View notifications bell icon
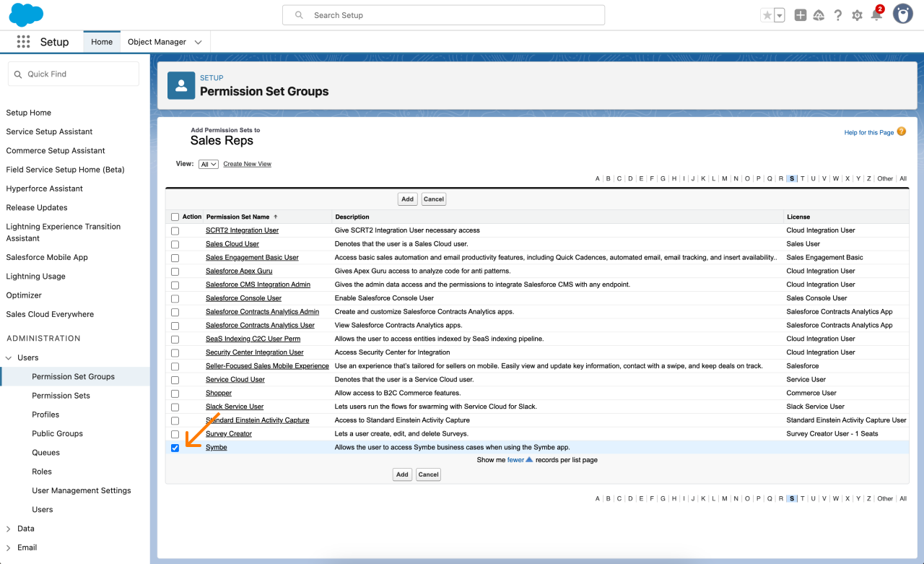This screenshot has height=564, width=924. (876, 15)
